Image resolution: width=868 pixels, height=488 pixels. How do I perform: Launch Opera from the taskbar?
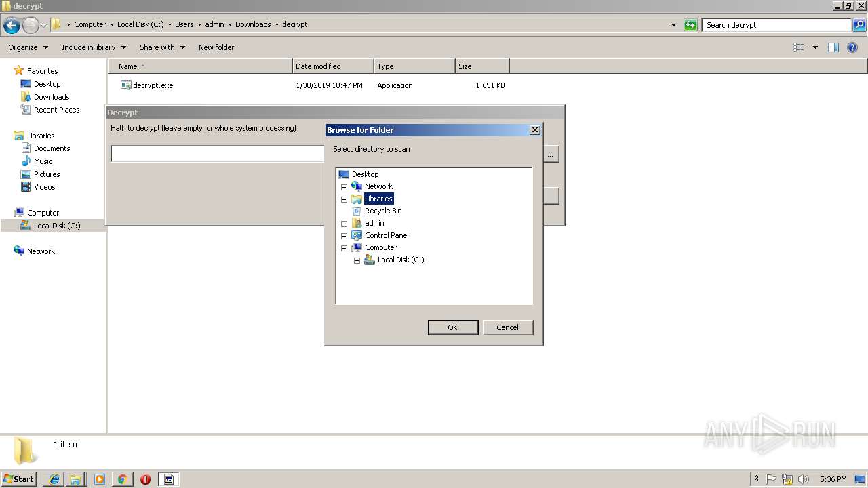click(x=145, y=479)
